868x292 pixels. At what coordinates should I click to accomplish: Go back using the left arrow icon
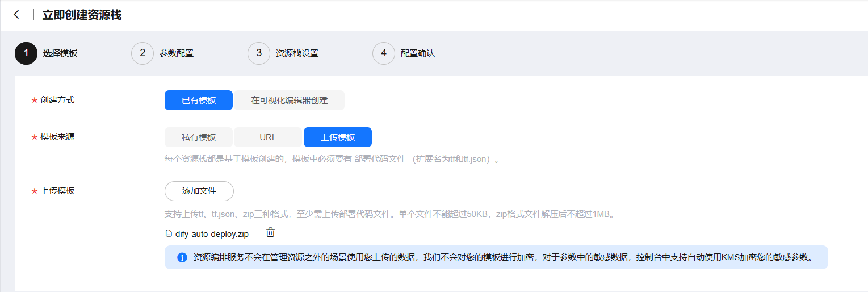point(16,15)
